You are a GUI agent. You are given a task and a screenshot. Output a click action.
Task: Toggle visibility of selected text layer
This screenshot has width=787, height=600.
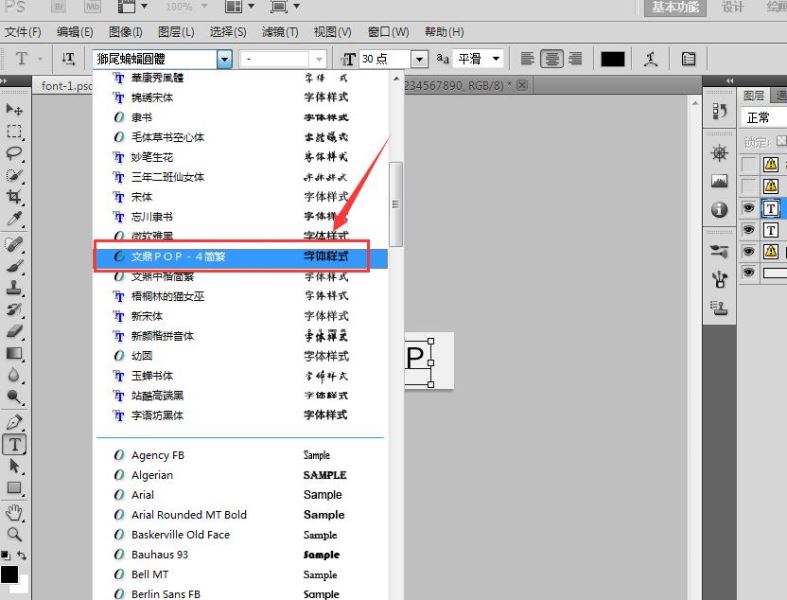click(749, 208)
